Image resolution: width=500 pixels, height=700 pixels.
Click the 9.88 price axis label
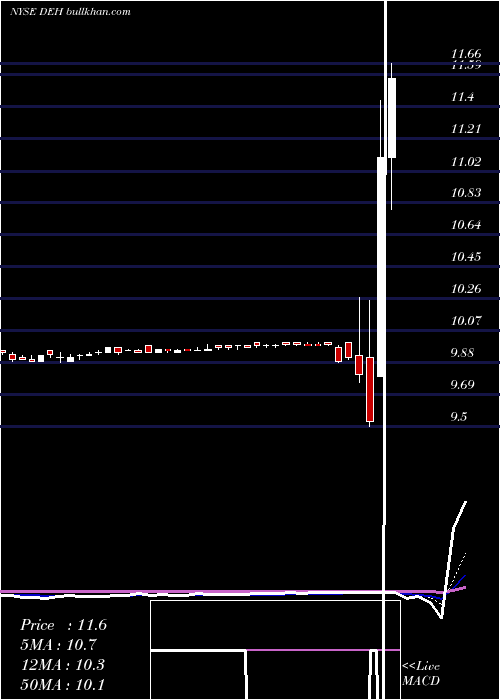[462, 353]
